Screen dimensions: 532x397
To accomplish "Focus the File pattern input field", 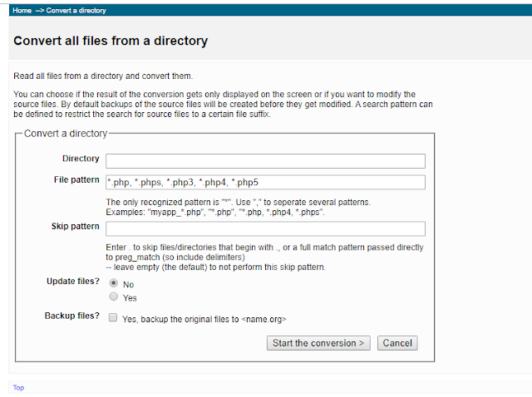I will 265,183.
